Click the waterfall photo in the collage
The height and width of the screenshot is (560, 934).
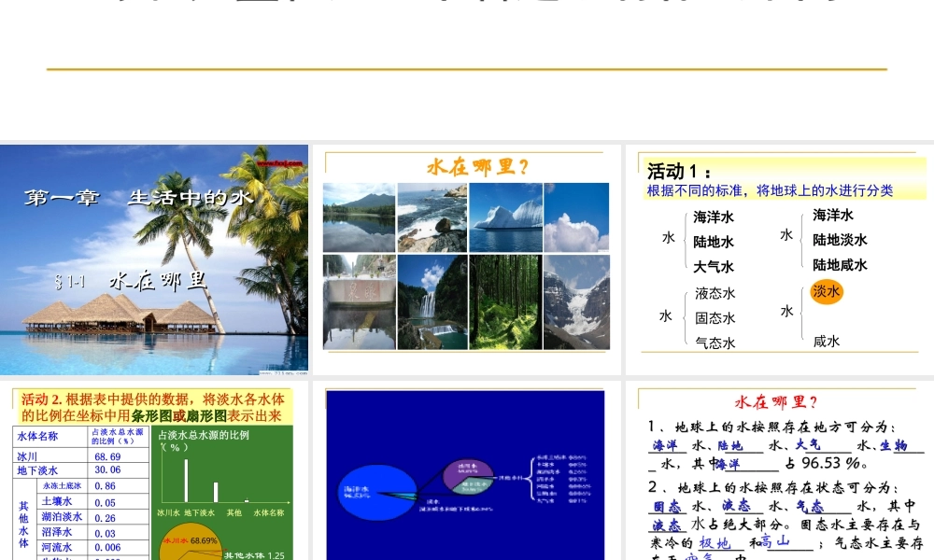pyautogui.click(x=432, y=301)
